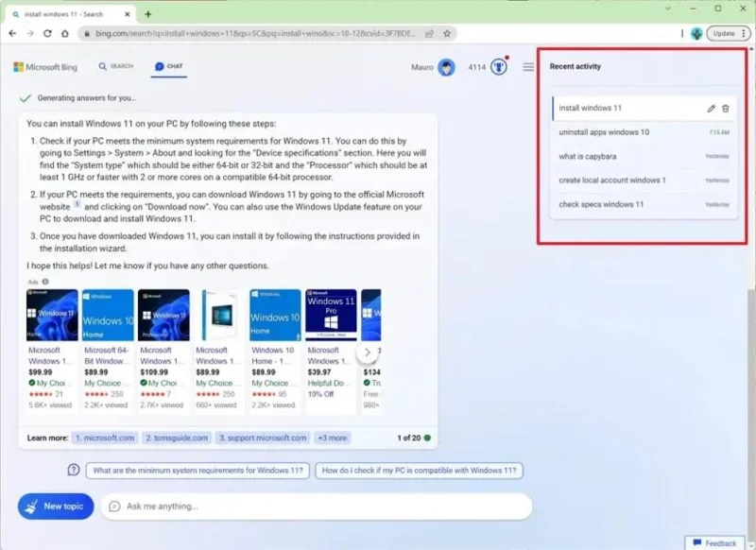756x550 pixels.
Task: Open the rewards trophy icon
Action: 499,67
